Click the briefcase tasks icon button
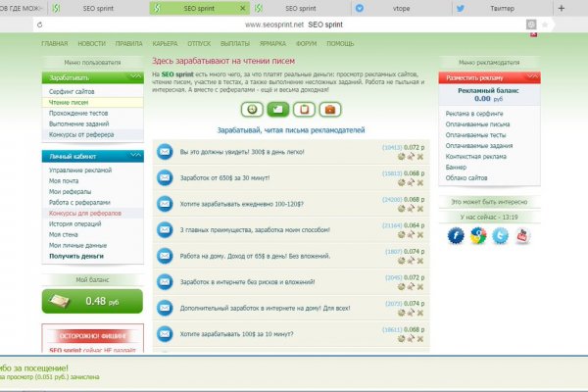This screenshot has height=392, width=588. [x=302, y=109]
